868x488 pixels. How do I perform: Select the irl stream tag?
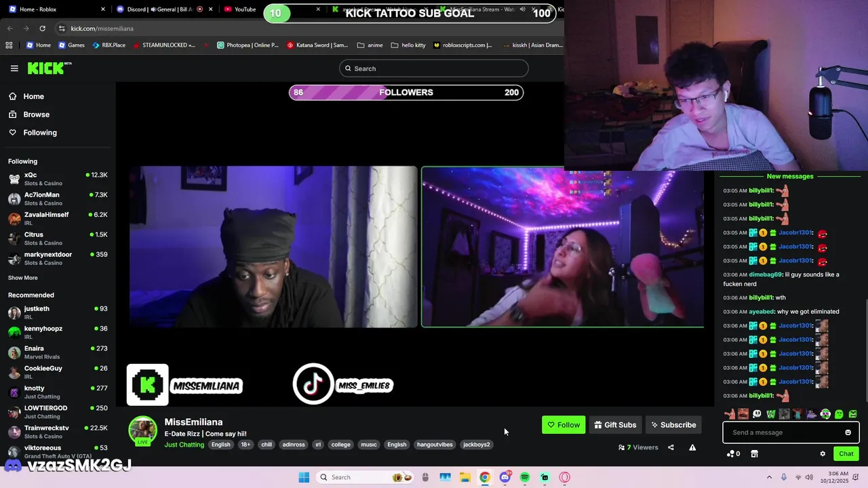pos(318,445)
